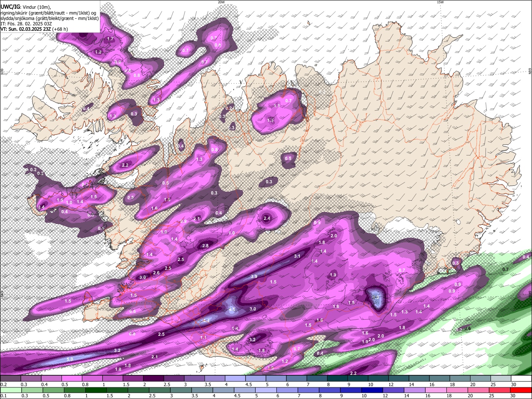Click the 'slydda/snjókoma' description line
This screenshot has height=399, width=532.
(x=49, y=18)
